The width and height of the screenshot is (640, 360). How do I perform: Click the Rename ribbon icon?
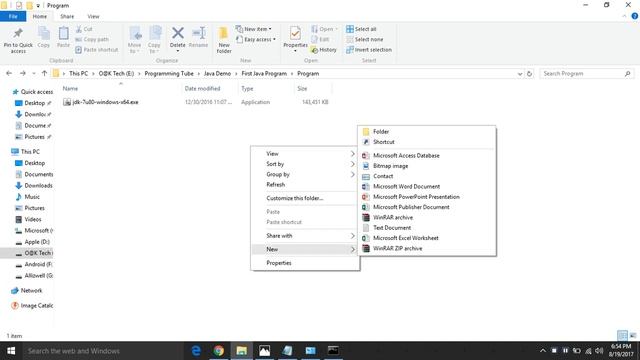(199, 33)
